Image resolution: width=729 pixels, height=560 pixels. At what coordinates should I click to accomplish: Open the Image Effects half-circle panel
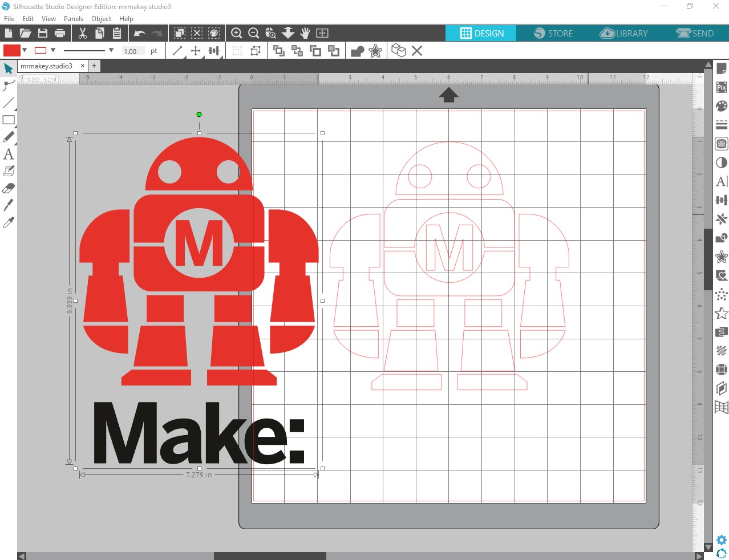click(722, 163)
